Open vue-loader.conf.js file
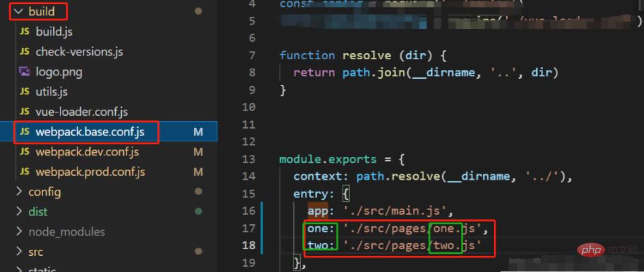644x272 pixels. click(x=81, y=112)
